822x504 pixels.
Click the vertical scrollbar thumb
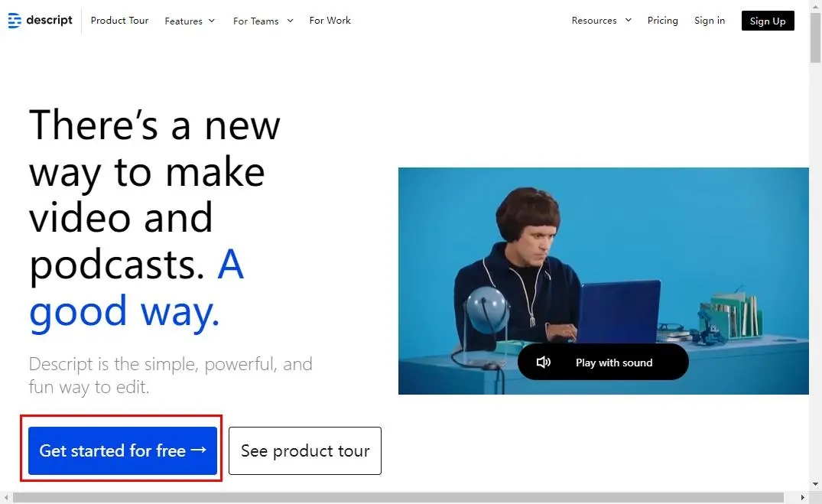tap(815, 37)
